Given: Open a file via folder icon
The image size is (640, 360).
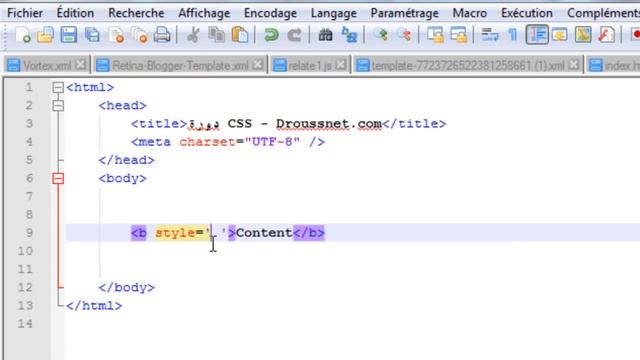Looking at the screenshot, I should (45, 35).
